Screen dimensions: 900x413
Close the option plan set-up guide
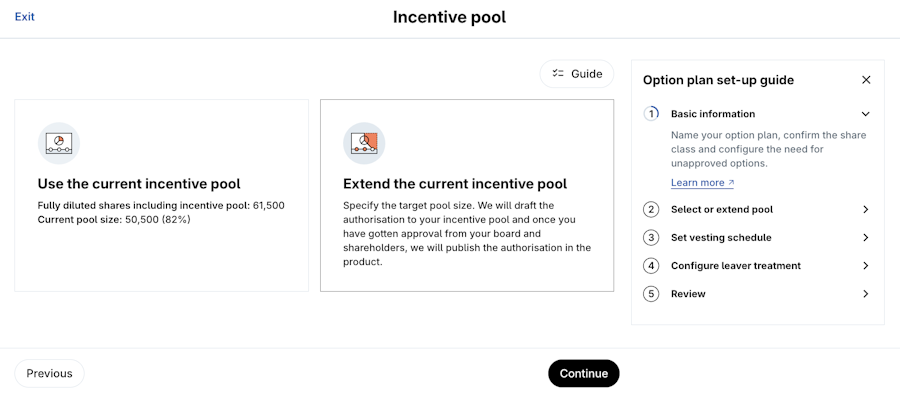click(866, 80)
